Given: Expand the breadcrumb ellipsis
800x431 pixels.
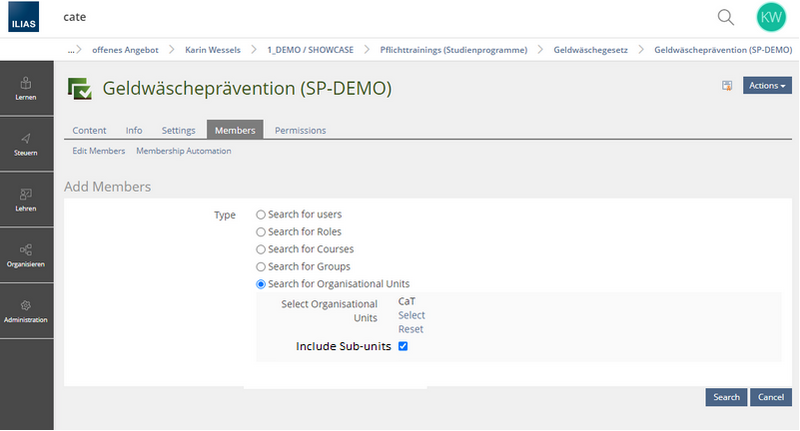Looking at the screenshot, I should (73, 49).
